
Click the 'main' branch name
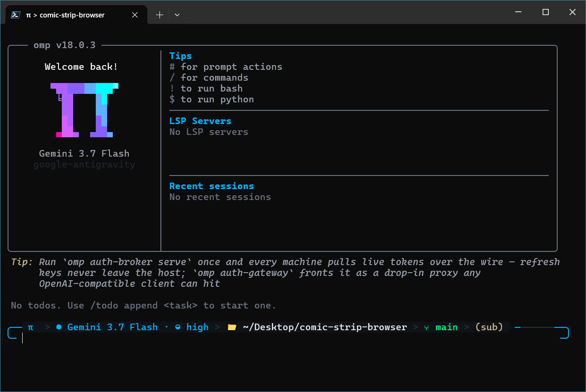tap(446, 327)
